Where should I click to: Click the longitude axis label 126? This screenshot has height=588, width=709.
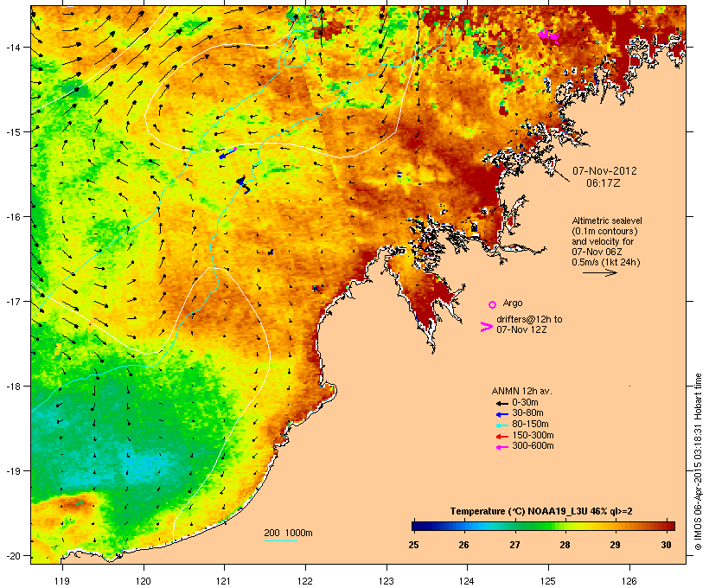click(x=629, y=580)
